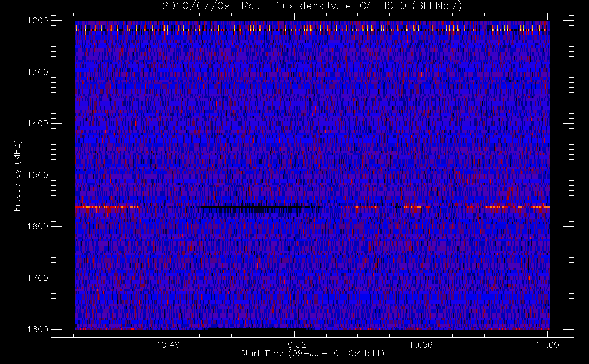
Task: Click the 10:48 time tick label
Action: [168, 345]
